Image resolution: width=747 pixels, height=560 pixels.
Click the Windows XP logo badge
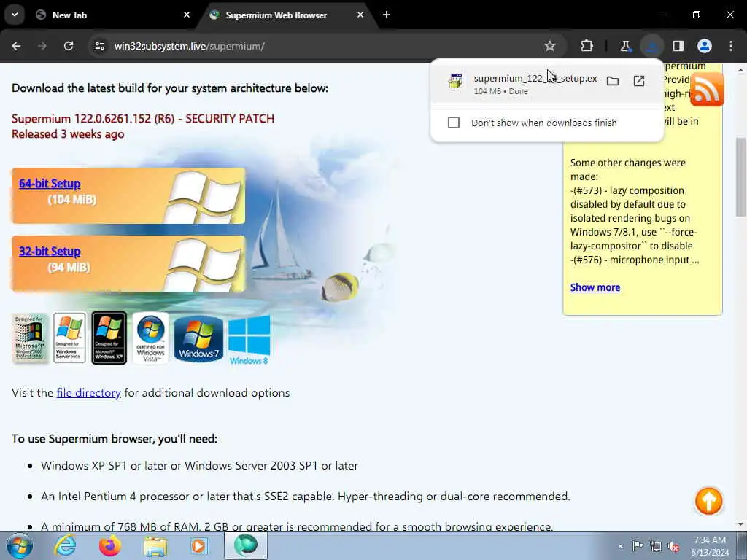click(109, 338)
